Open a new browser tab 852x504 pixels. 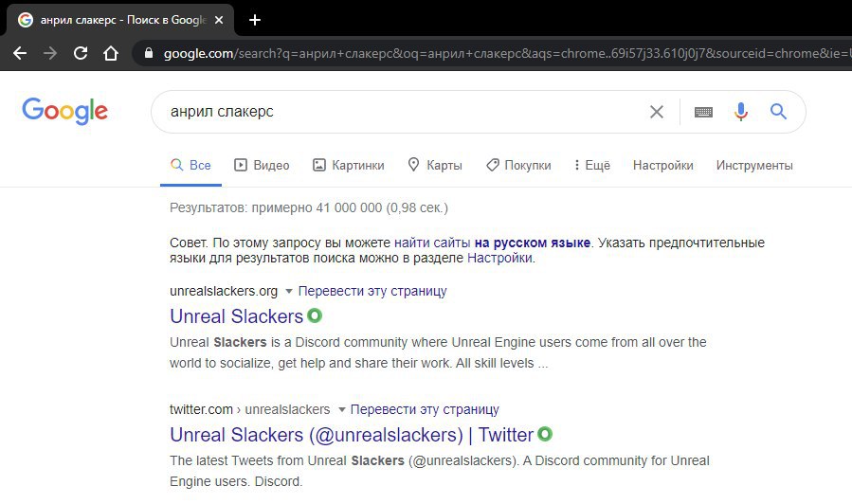pyautogui.click(x=254, y=20)
